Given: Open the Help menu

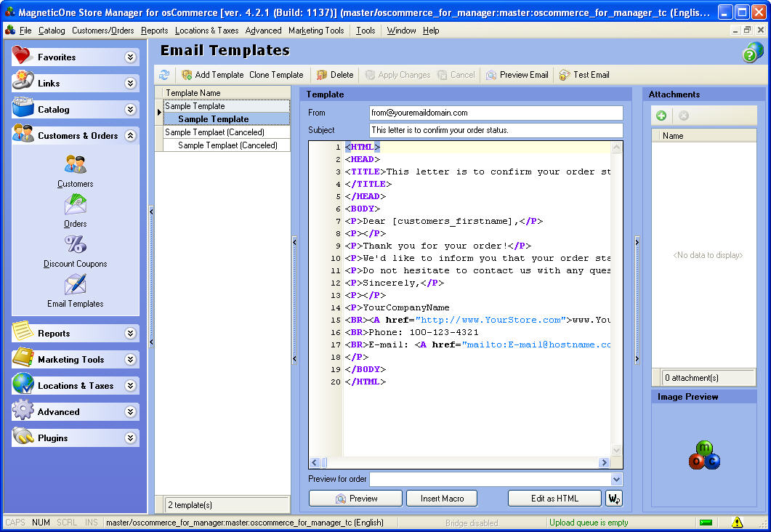Looking at the screenshot, I should 431,31.
